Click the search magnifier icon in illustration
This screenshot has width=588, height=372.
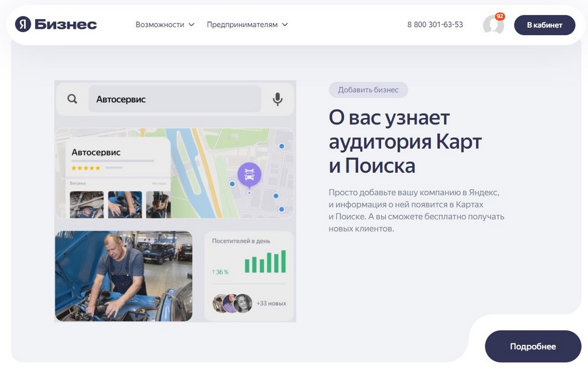pyautogui.click(x=72, y=99)
